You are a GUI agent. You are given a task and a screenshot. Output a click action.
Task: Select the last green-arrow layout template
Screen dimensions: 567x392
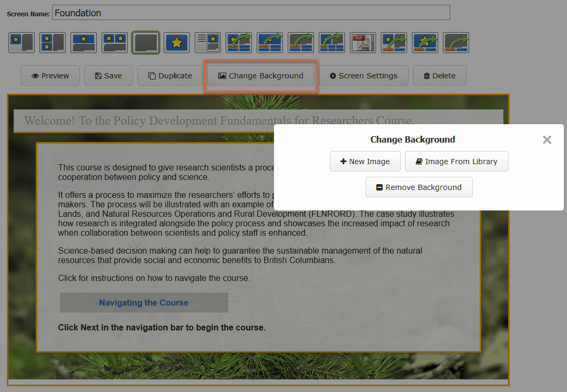(456, 43)
